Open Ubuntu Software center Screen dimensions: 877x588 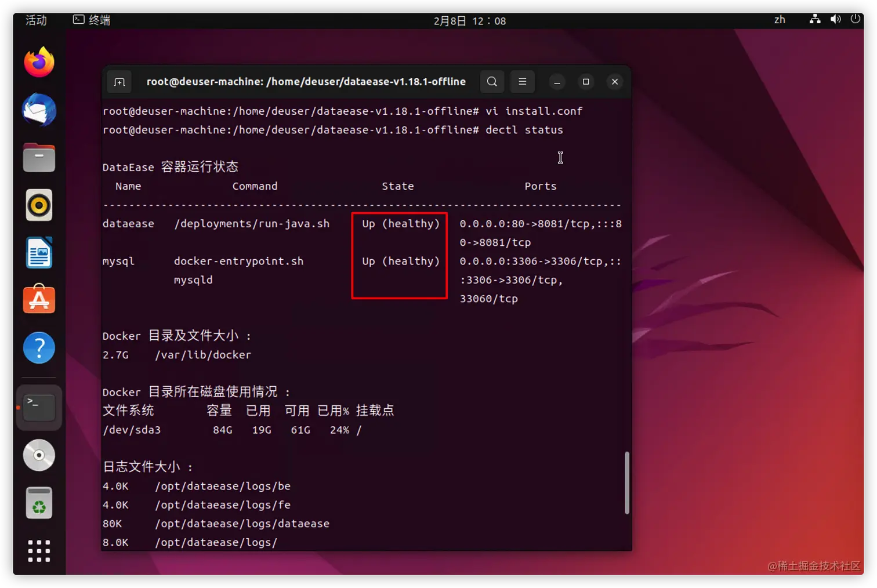click(x=38, y=300)
